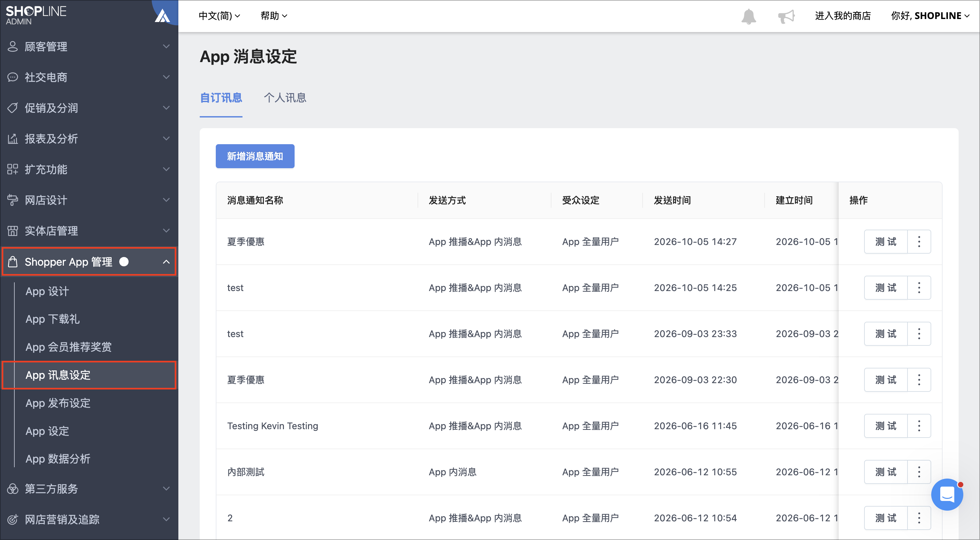Click the extensions grid icon
The width and height of the screenshot is (980, 540).
[x=13, y=169]
